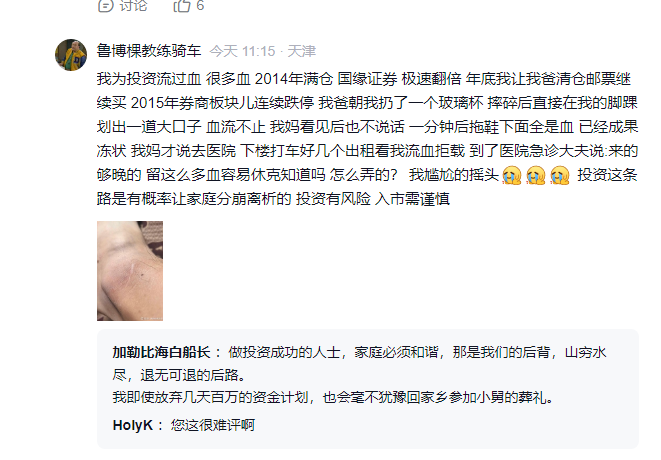This screenshot has width=661, height=460.
Task: Click the 天津 location label
Action: click(x=301, y=51)
